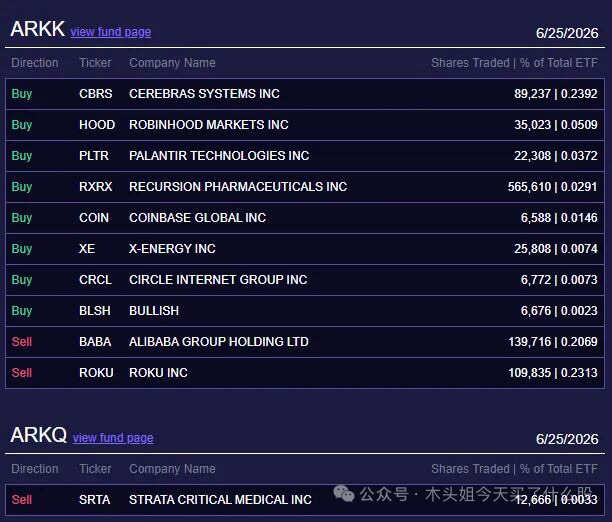Viewport: 612px width, 522px height.
Task: Click ARKK Shares Traded column header
Action: click(514, 63)
